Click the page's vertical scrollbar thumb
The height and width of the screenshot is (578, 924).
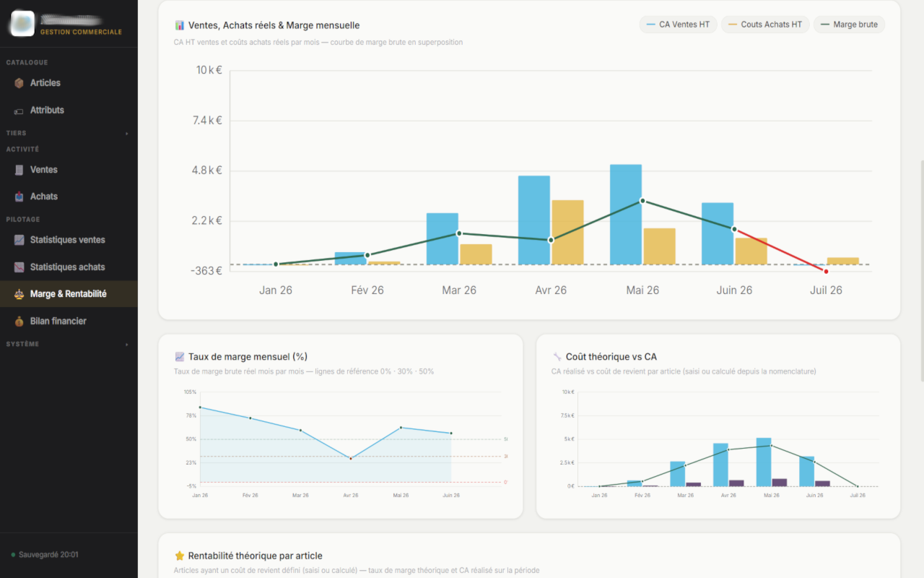click(x=921, y=270)
